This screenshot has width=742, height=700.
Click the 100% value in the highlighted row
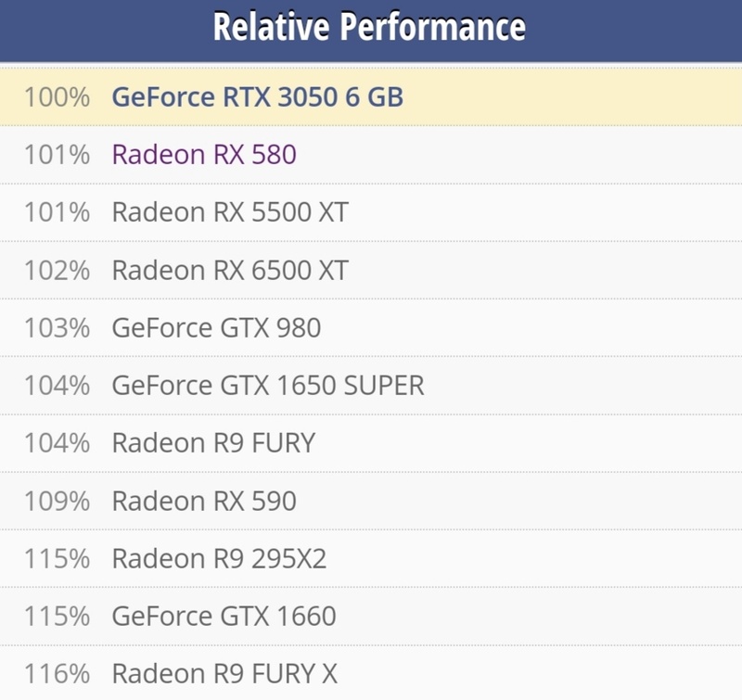(57, 97)
